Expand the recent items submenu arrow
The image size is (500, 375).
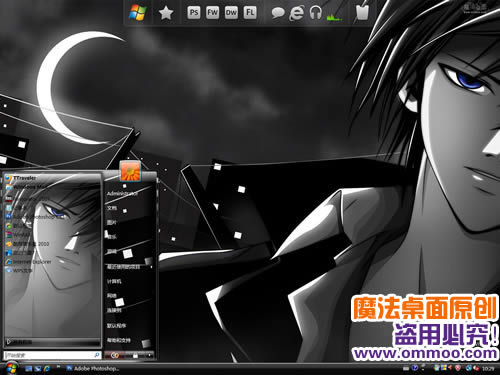[151, 267]
